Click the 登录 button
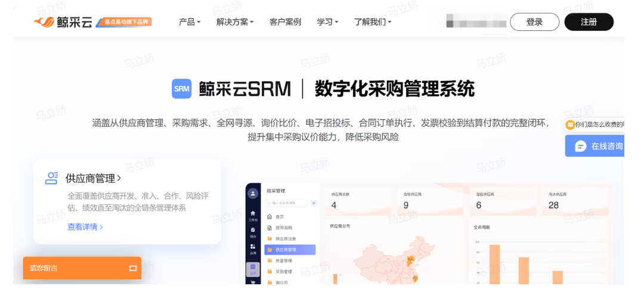 (x=534, y=22)
